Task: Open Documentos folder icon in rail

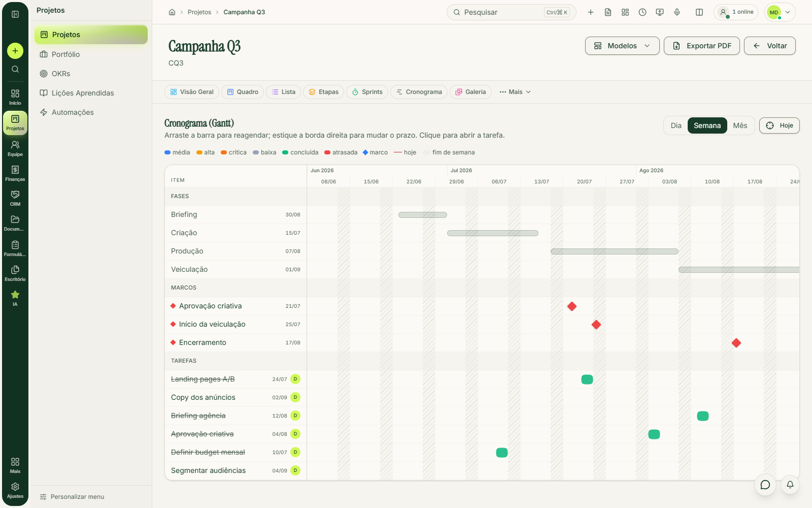Action: [15, 223]
